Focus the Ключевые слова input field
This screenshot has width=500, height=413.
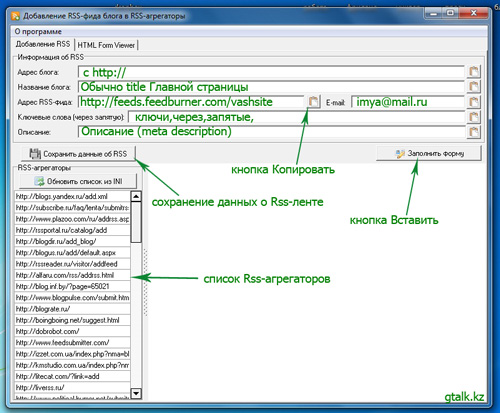pos(296,117)
